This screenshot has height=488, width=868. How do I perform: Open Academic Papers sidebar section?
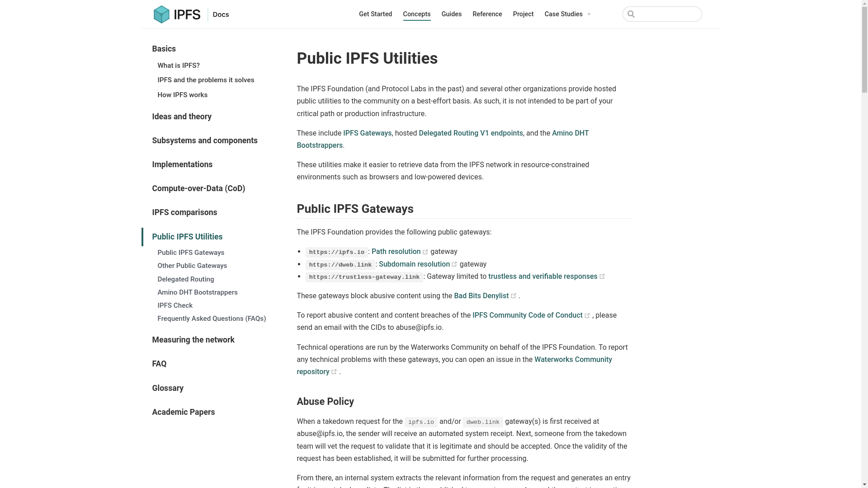[183, 412]
